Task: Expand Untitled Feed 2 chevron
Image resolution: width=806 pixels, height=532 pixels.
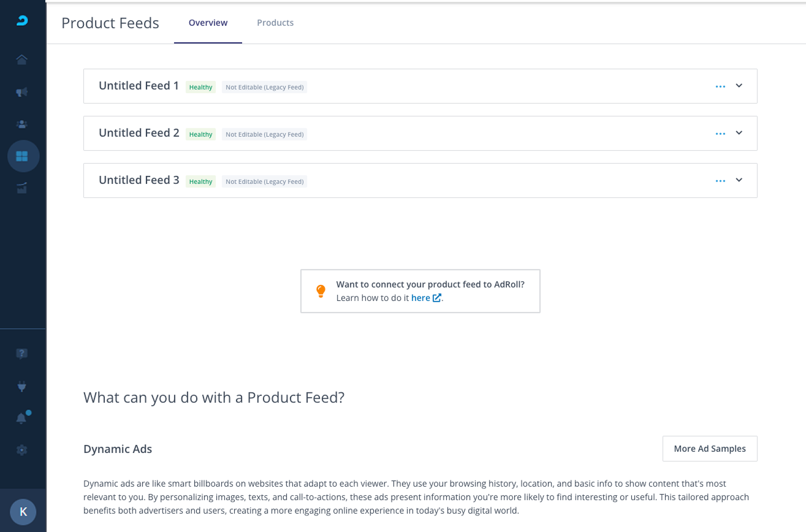Action: point(739,133)
